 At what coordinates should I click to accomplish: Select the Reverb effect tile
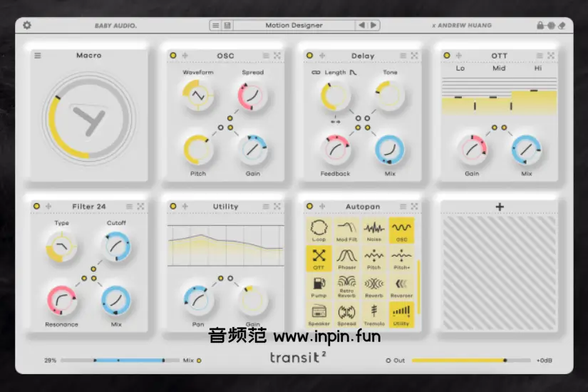pyautogui.click(x=374, y=287)
